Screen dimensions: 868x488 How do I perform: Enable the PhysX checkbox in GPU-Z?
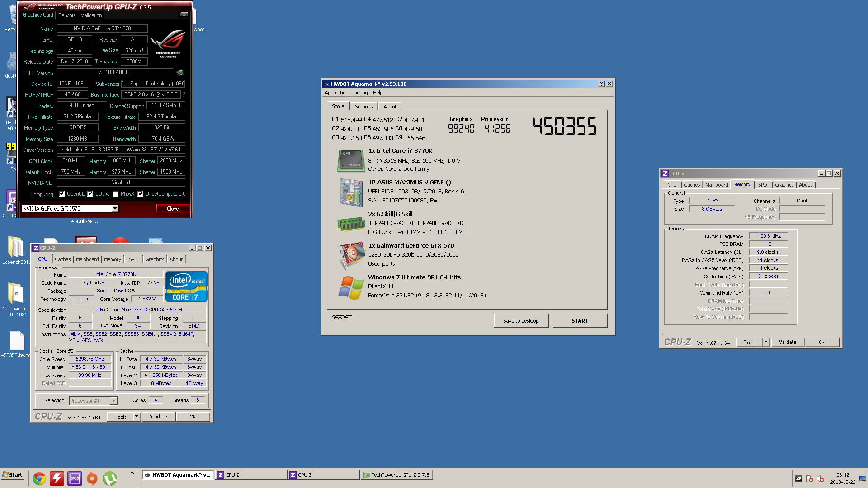(x=116, y=194)
